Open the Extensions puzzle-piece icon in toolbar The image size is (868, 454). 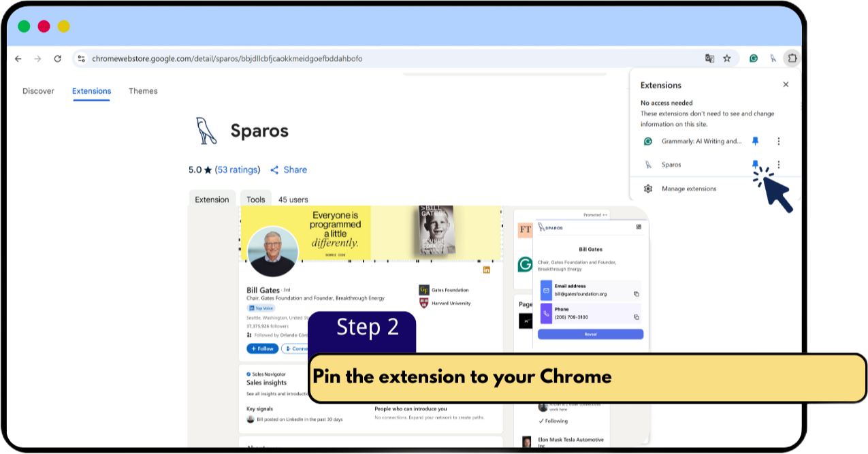[792, 59]
